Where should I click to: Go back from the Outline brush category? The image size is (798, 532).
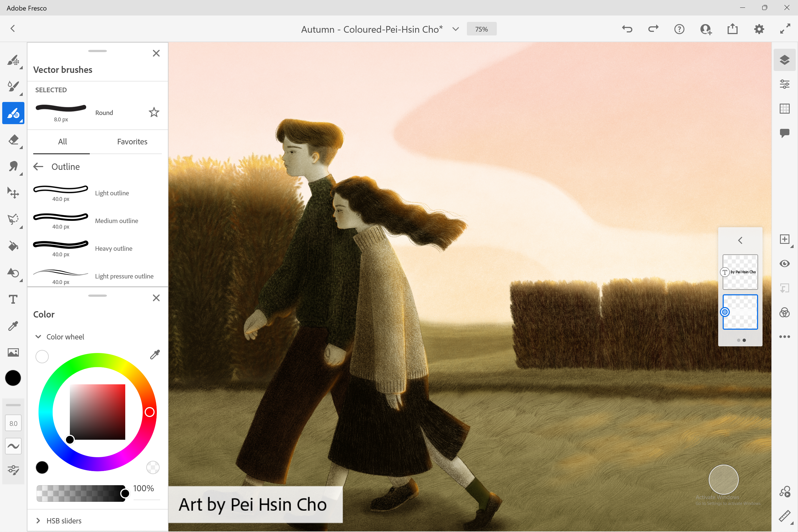[x=38, y=166]
